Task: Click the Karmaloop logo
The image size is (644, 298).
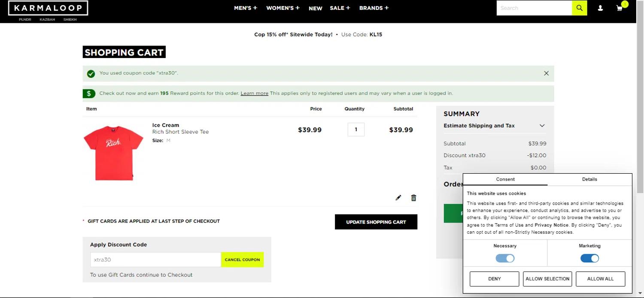Action: pyautogui.click(x=48, y=8)
